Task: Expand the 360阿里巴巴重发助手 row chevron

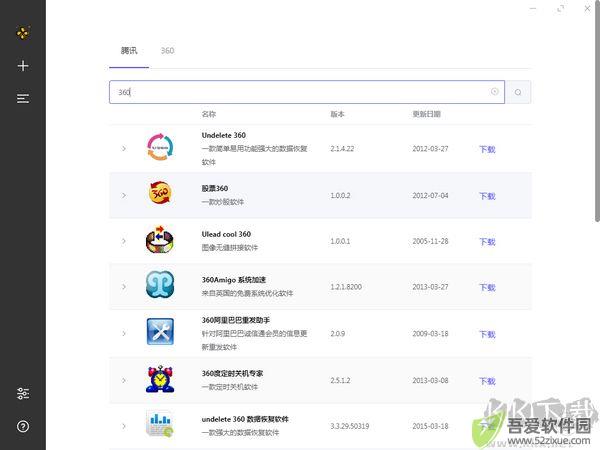Action: click(x=124, y=333)
